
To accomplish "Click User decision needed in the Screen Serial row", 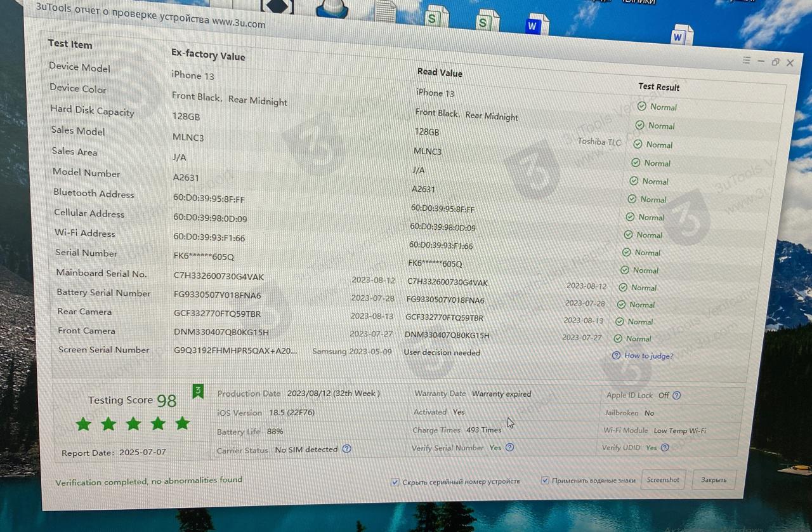I will click(x=442, y=352).
